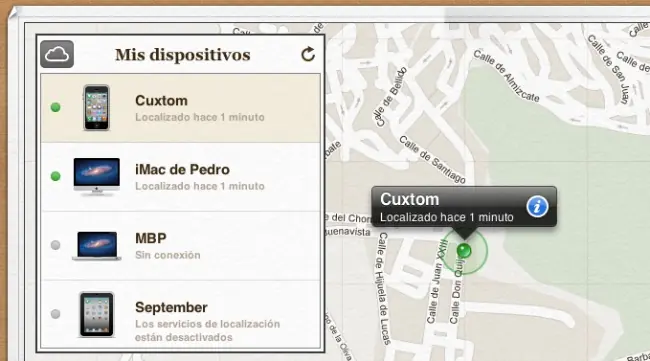Click Calle de Almizcate label on map
Viewport: 650px width, 361px height.
[x=507, y=76]
